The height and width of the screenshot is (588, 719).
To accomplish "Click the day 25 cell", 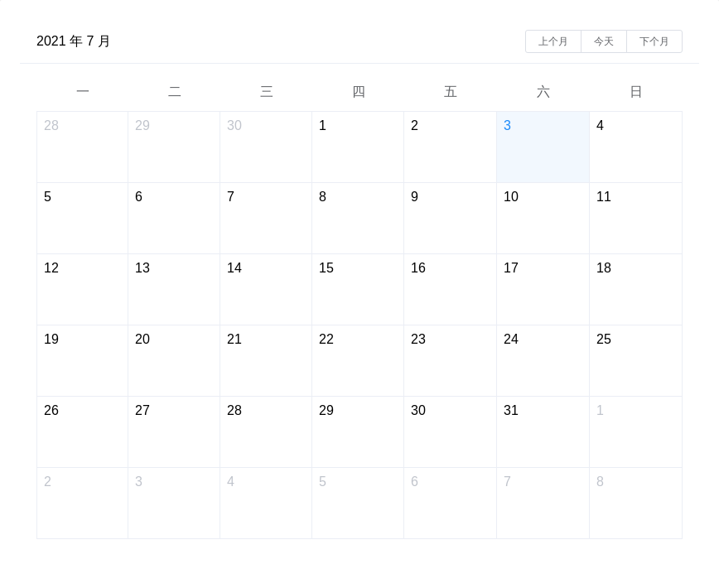I will pyautogui.click(x=635, y=361).
